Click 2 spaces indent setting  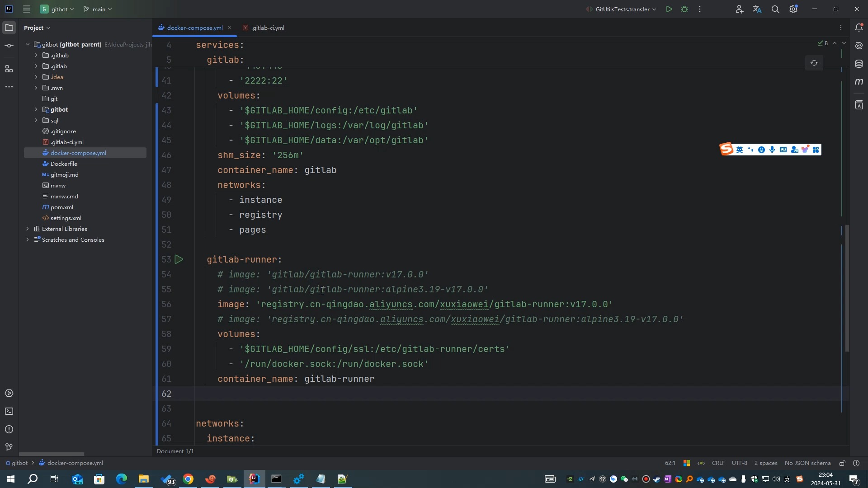pos(766,463)
